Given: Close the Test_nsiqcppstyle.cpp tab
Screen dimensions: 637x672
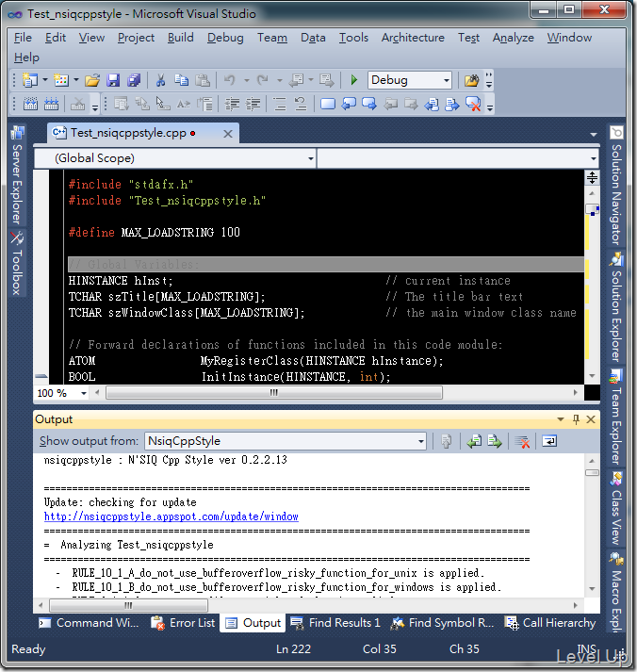Looking at the screenshot, I should [228, 134].
